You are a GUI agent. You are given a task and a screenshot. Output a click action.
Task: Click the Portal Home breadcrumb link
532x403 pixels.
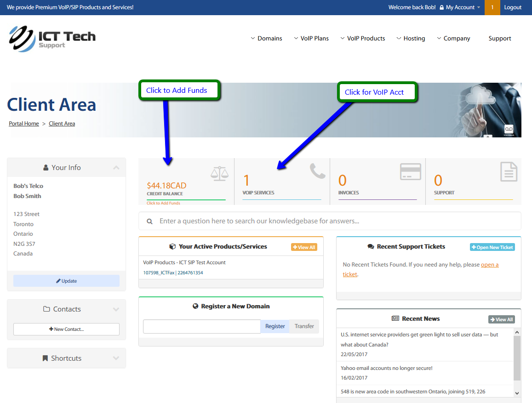click(24, 124)
